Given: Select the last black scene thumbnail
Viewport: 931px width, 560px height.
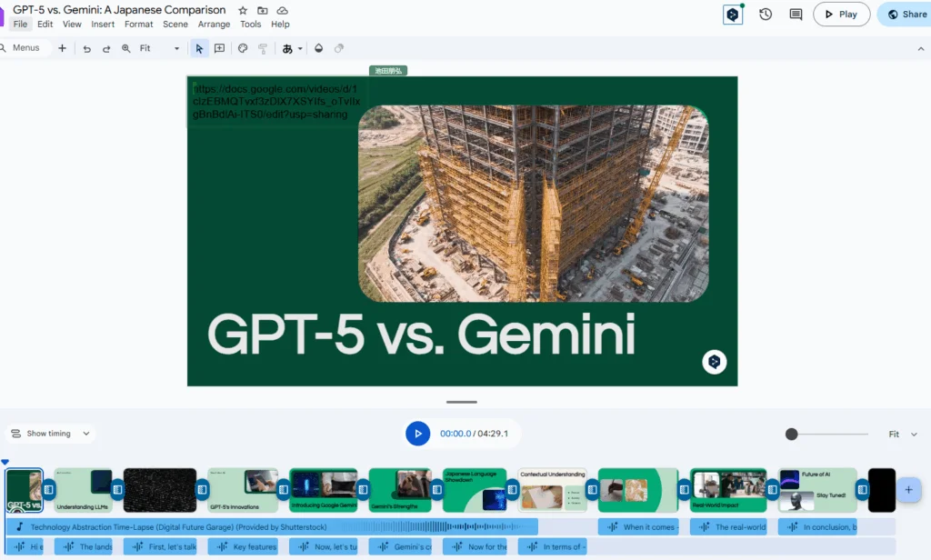Looking at the screenshot, I should pos(882,490).
